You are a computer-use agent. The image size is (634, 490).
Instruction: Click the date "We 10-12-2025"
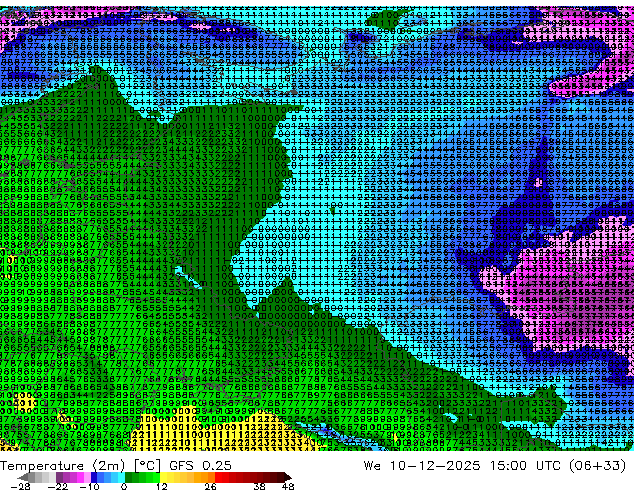[422, 466]
